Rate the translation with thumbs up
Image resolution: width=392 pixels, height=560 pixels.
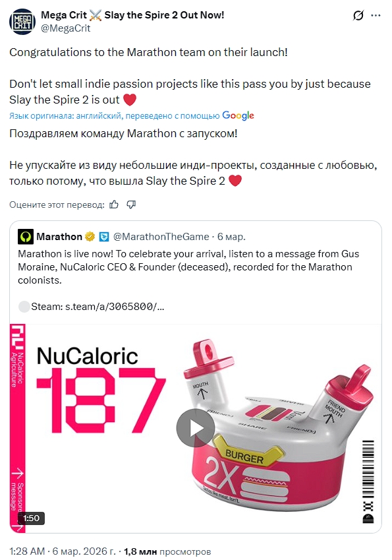click(114, 204)
